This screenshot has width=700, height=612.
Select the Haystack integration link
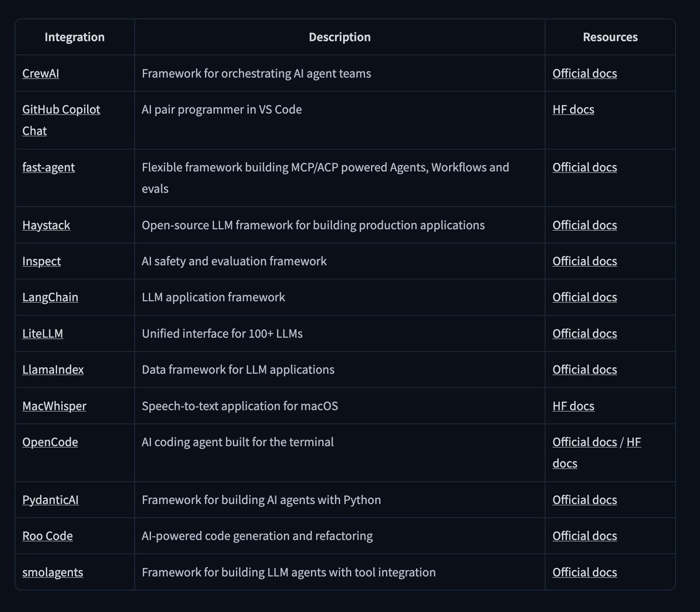[x=46, y=225]
